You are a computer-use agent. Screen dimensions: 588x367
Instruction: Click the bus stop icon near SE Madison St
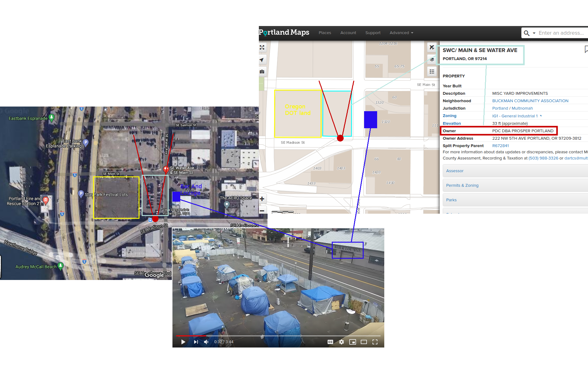(150, 220)
